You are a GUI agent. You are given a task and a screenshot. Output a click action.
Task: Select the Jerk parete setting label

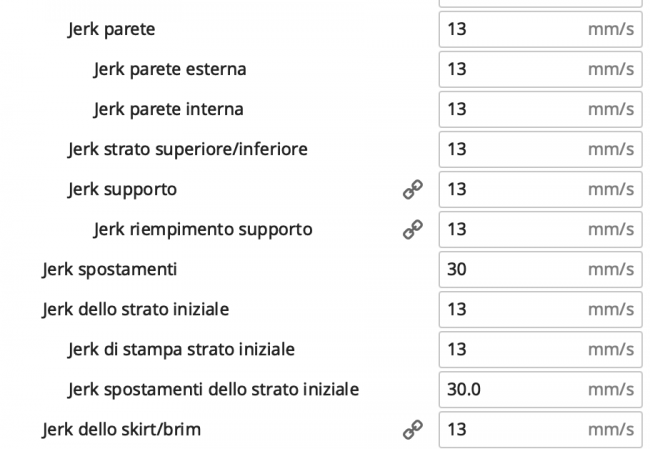tap(111, 29)
